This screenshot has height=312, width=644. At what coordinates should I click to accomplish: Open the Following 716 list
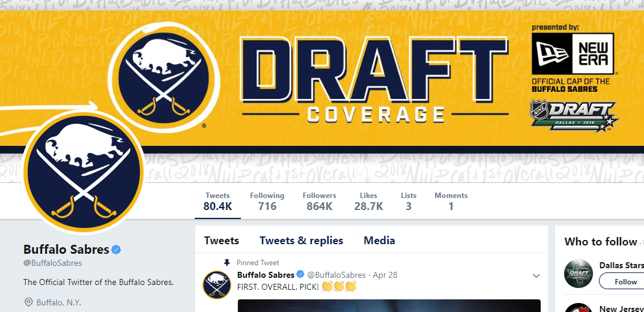click(x=267, y=201)
